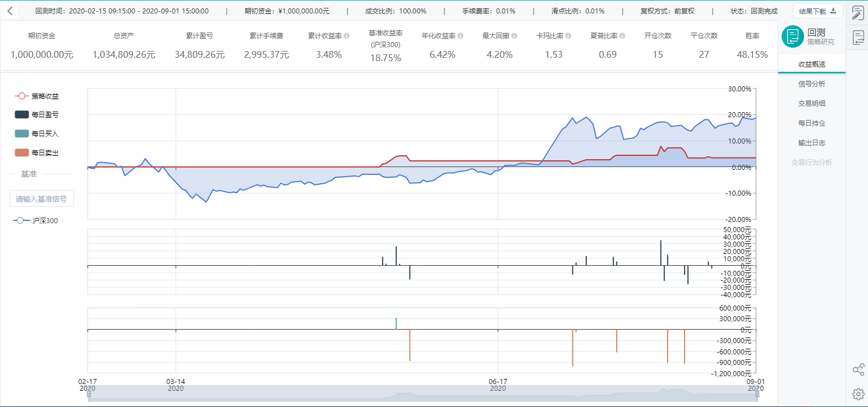Click info icon next to 累计收益率
The height and width of the screenshot is (407, 868).
click(x=347, y=36)
